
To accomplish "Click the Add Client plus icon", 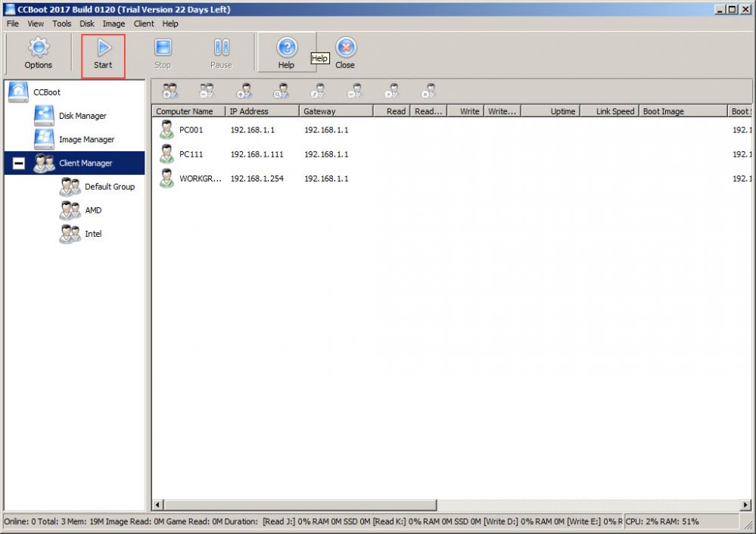I will pos(244,91).
